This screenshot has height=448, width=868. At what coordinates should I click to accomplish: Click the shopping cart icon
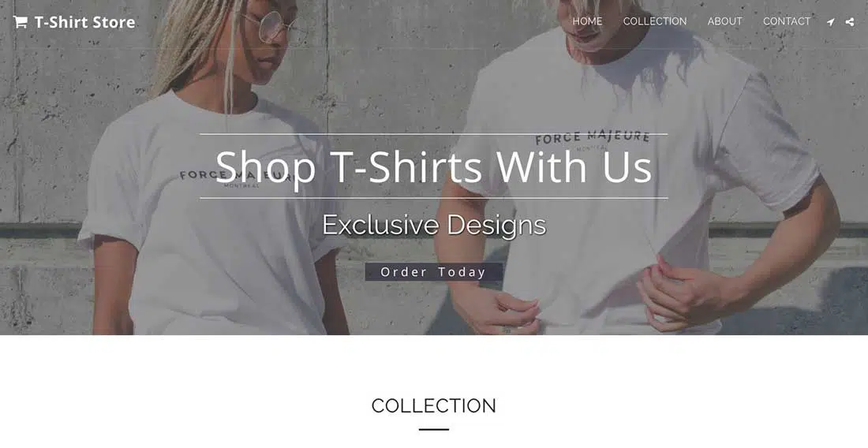[21, 22]
